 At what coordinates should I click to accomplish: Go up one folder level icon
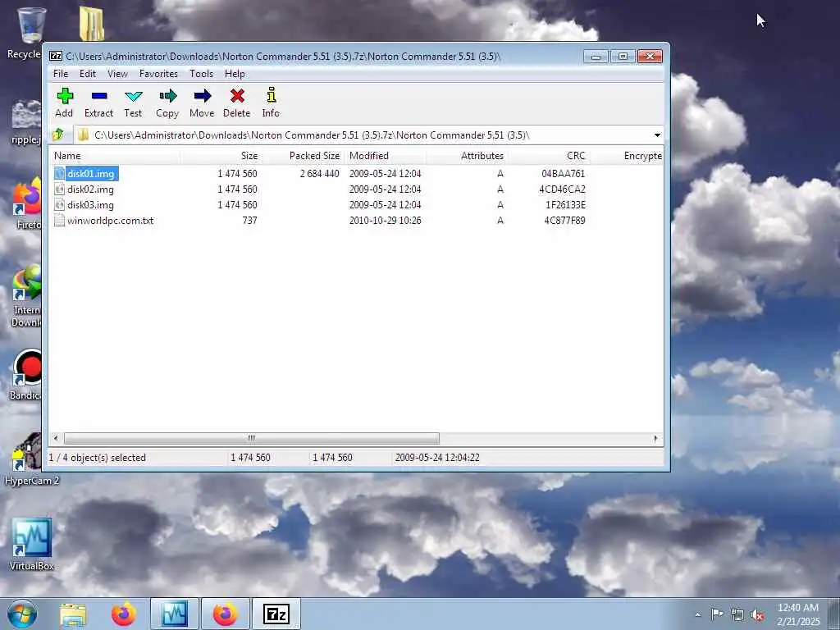click(58, 135)
